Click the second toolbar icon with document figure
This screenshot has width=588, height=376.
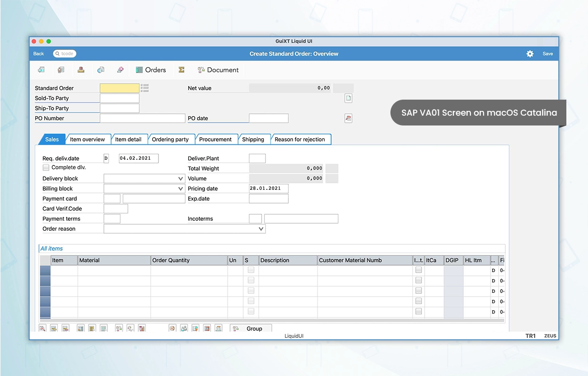(61, 70)
